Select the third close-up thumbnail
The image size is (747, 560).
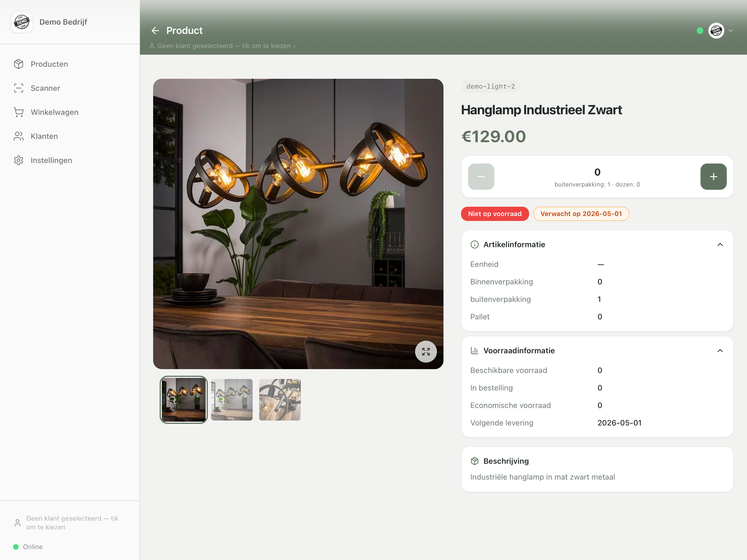coord(280,399)
